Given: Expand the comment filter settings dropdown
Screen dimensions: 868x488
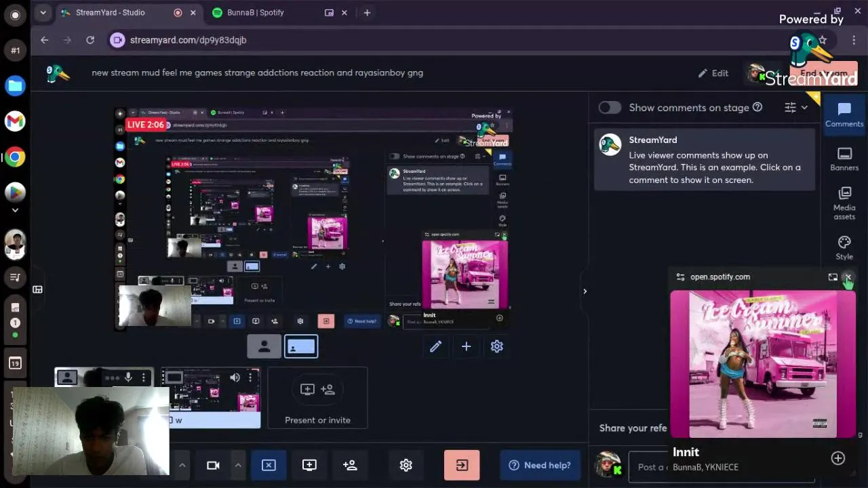Looking at the screenshot, I should pyautogui.click(x=796, y=107).
